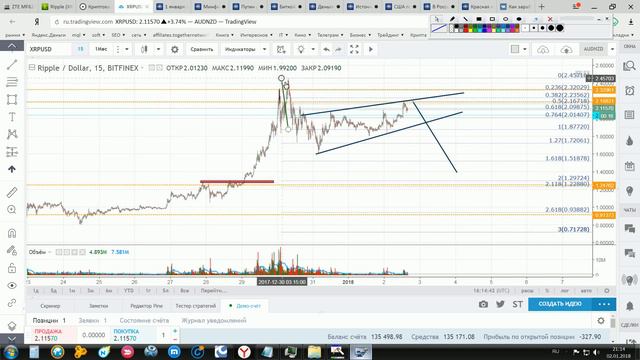Hide all drawings with the eye icon

(12, 285)
